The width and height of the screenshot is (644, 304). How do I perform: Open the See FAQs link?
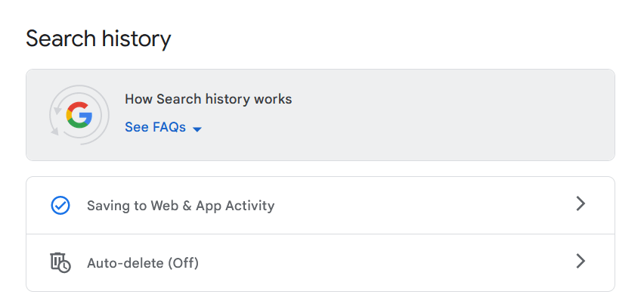(x=155, y=127)
